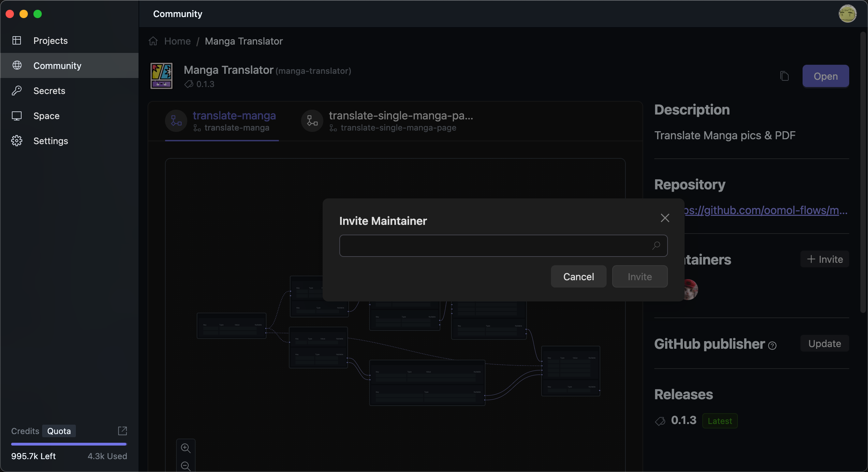Screen dimensions: 868x472
Task: Select the Quota usage toggle
Action: coord(59,431)
